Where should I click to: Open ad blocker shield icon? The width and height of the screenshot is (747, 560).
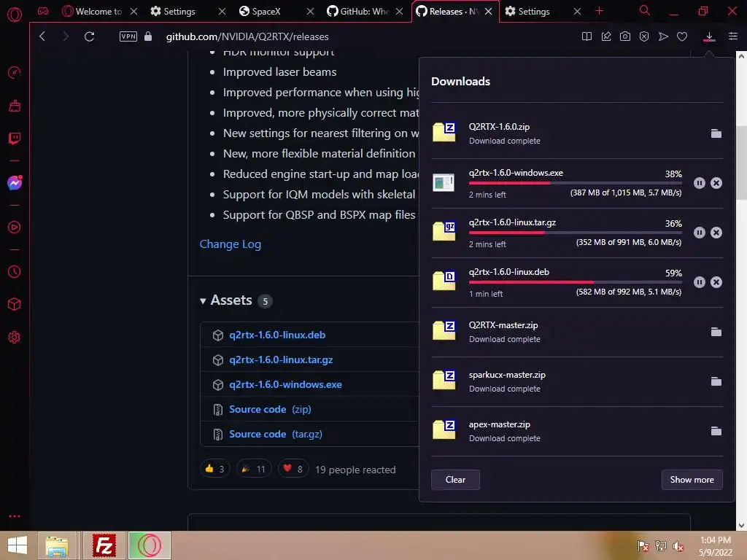click(644, 36)
